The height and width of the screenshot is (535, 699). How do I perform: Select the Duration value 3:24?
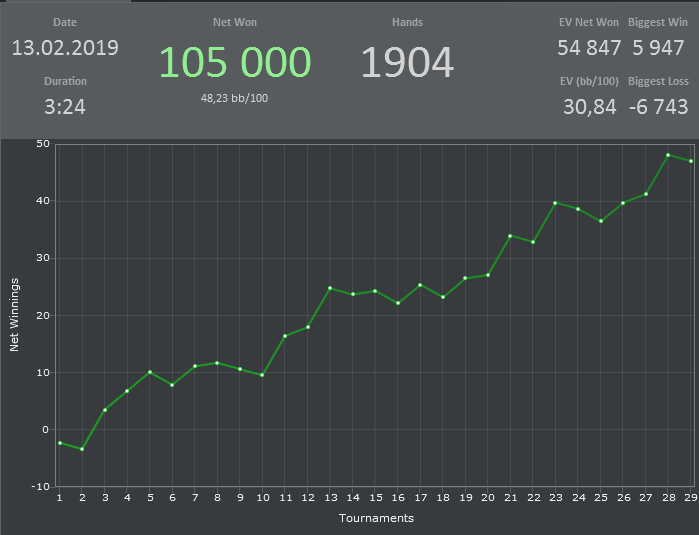(x=65, y=107)
